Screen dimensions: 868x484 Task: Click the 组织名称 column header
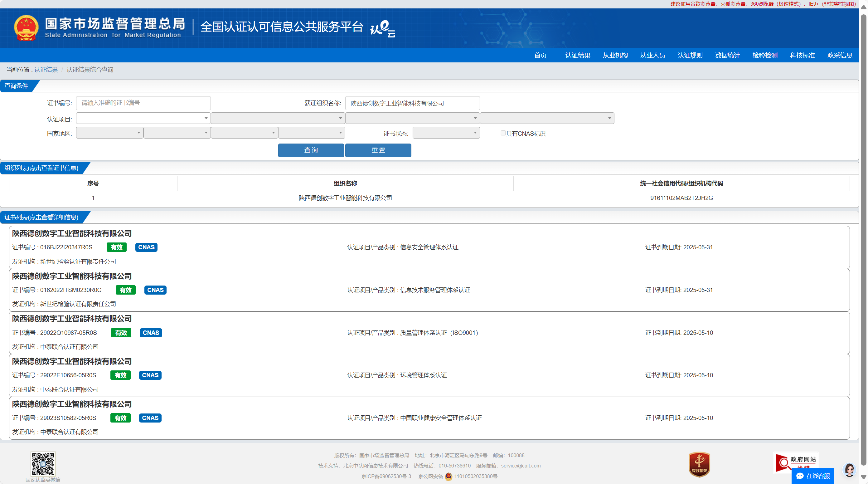[x=345, y=183]
